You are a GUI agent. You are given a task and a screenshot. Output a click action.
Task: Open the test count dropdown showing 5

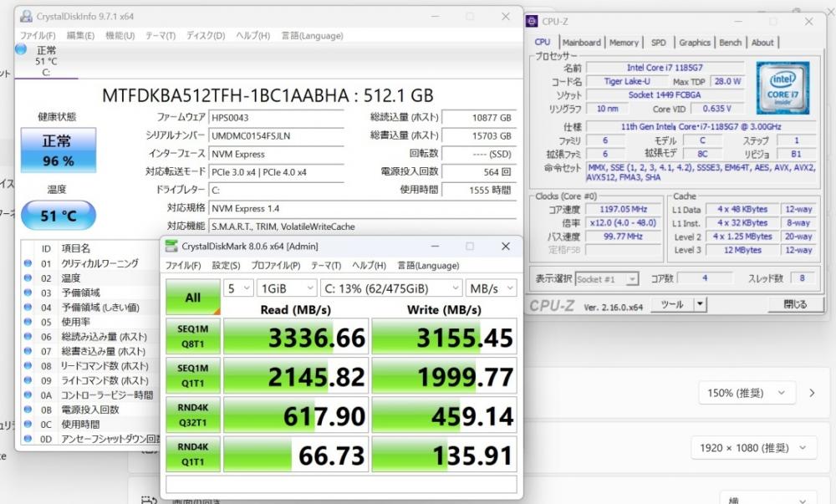coord(240,288)
